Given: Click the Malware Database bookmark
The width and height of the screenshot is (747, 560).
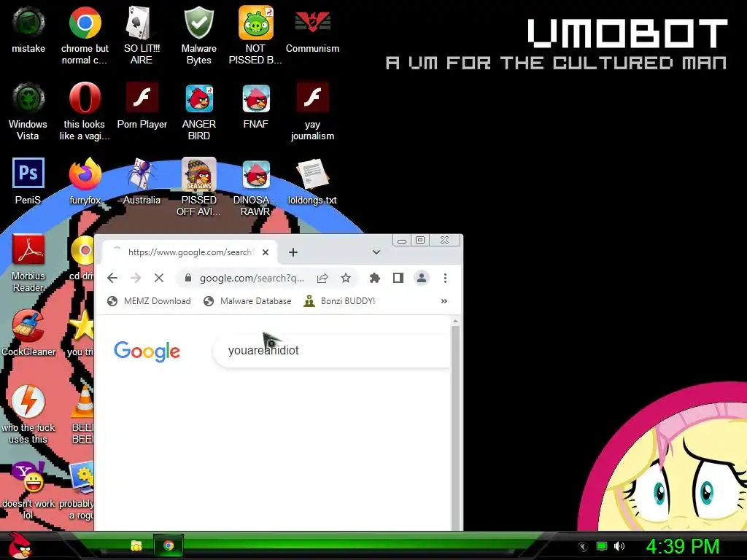Looking at the screenshot, I should 247,301.
